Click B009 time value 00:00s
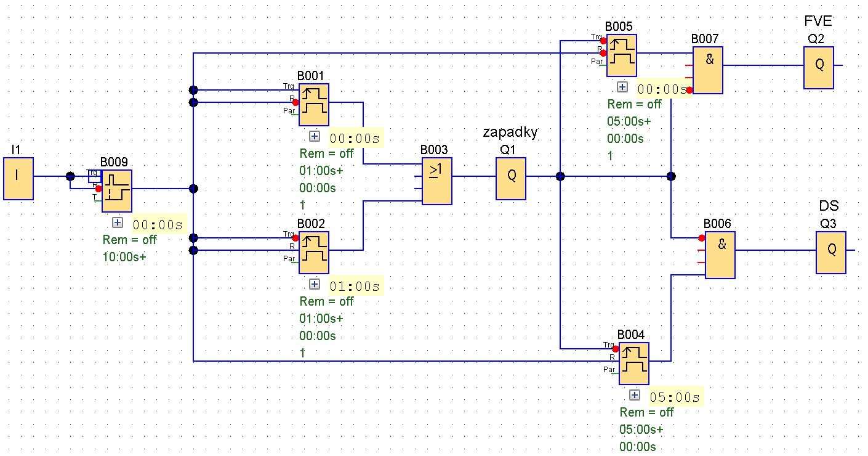The height and width of the screenshot is (456, 868). tap(158, 225)
